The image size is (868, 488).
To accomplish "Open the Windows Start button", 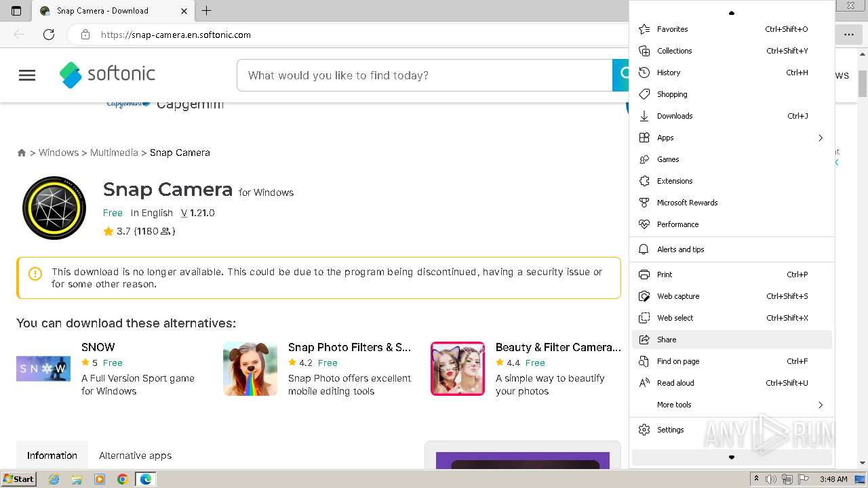I will [19, 479].
